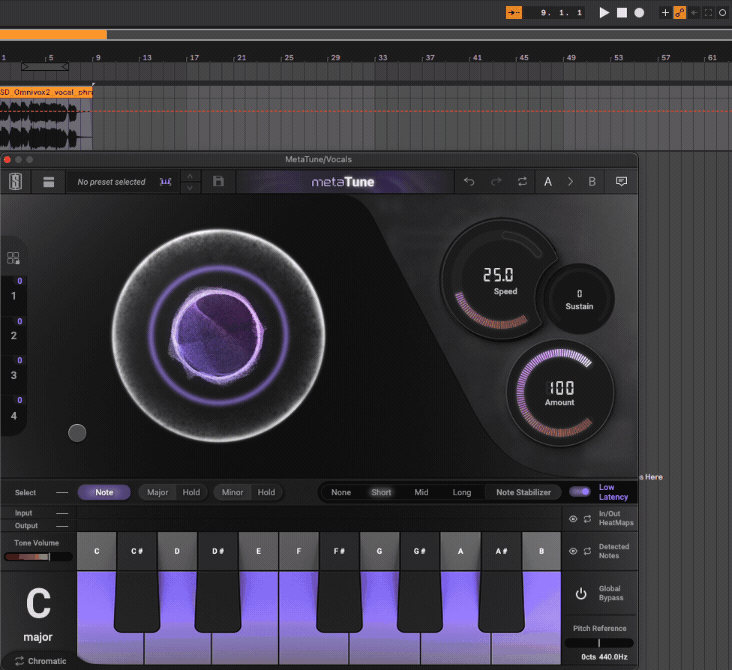The height and width of the screenshot is (670, 732).
Task: Click the Re-enable Automation arrow icon
Action: click(694, 13)
